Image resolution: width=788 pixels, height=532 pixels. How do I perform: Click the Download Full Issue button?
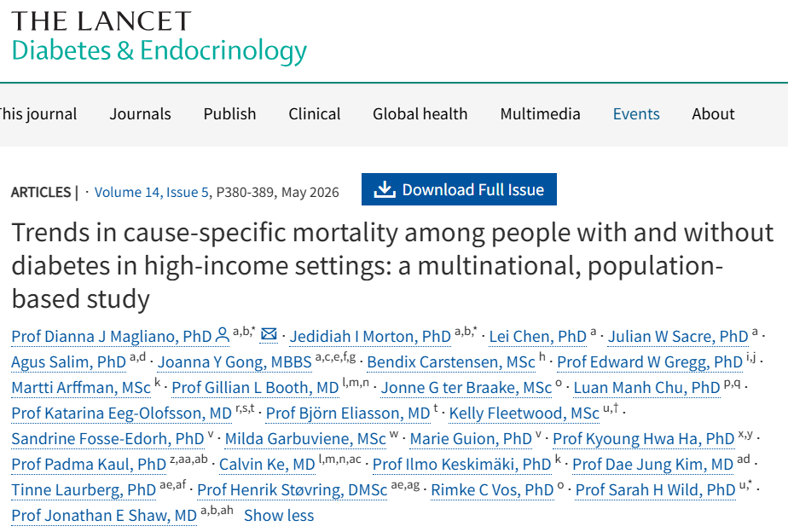coord(459,189)
